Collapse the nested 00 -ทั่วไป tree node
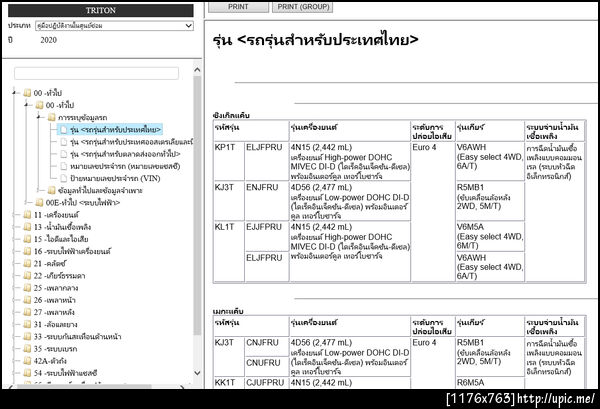Image resolution: width=600 pixels, height=409 pixels. point(26,105)
